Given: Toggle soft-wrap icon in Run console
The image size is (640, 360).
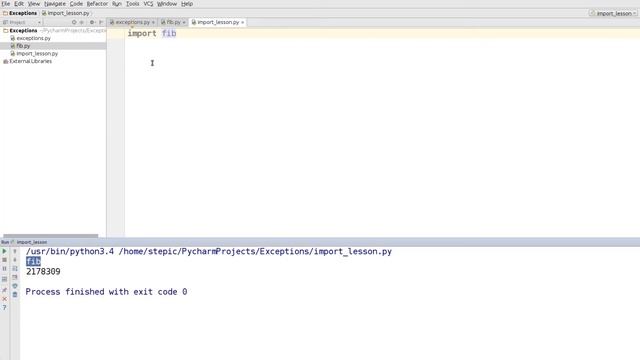Looking at the screenshot, I should coord(15,269).
